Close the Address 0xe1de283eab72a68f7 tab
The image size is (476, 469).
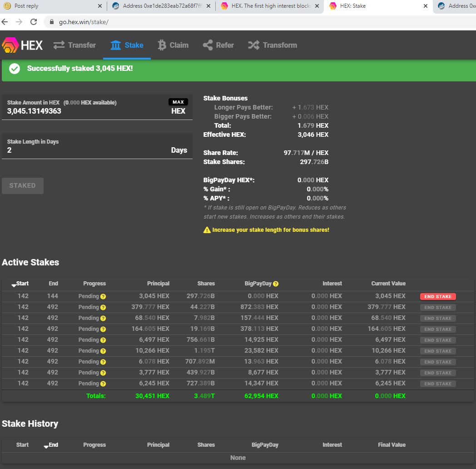208,6
